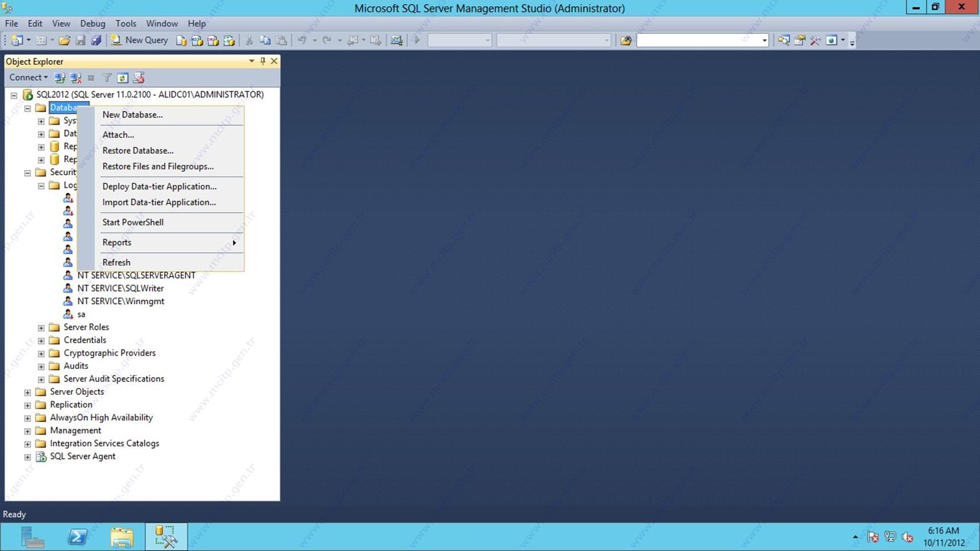Viewport: 980px width, 551px height.
Task: Click the Cut scissors icon
Action: [249, 40]
